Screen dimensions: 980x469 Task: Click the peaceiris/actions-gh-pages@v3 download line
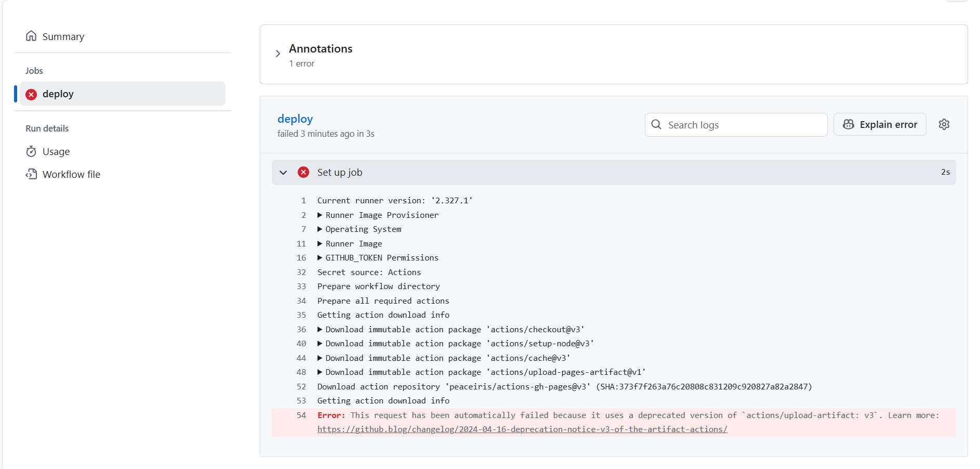[x=565, y=386]
